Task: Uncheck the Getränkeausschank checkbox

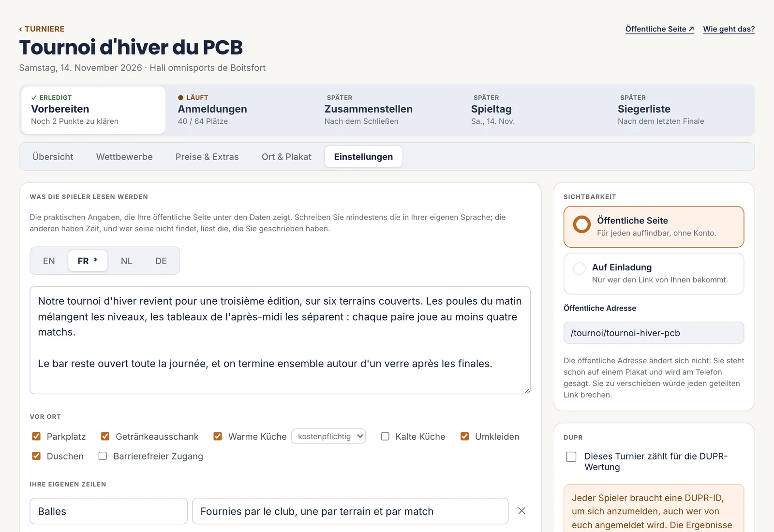Action: tap(105, 436)
